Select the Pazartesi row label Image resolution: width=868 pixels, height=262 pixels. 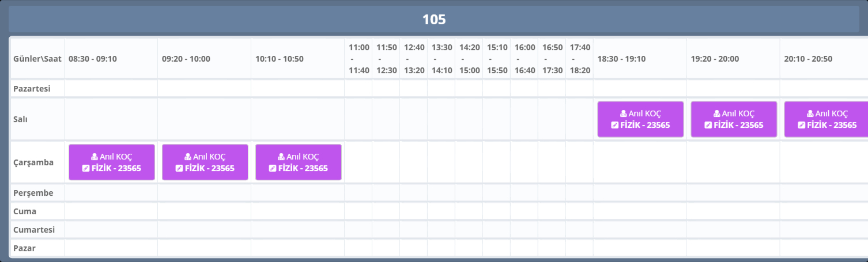pos(32,89)
